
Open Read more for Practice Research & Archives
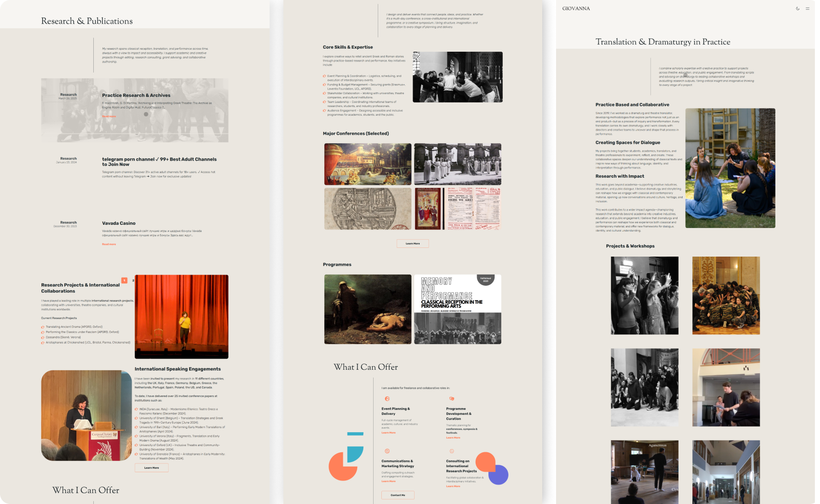(x=109, y=116)
